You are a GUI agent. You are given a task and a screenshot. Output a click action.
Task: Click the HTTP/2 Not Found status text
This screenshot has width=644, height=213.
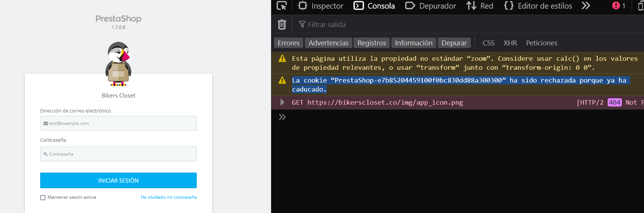pos(610,102)
